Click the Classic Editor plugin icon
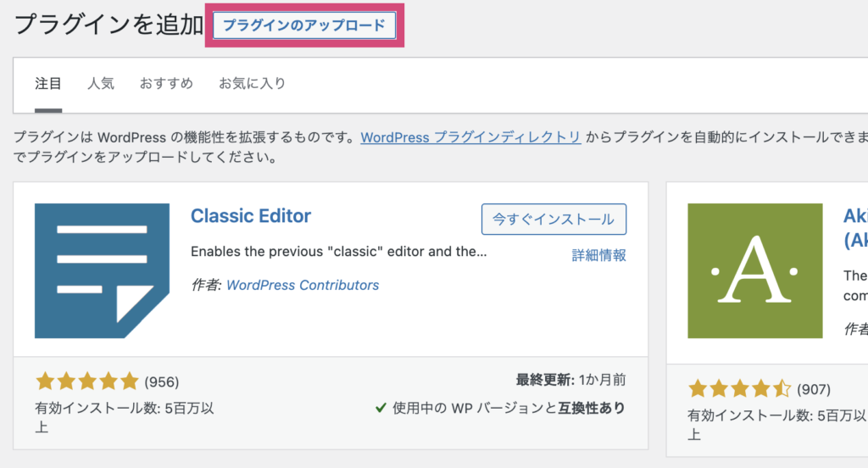 [x=102, y=270]
